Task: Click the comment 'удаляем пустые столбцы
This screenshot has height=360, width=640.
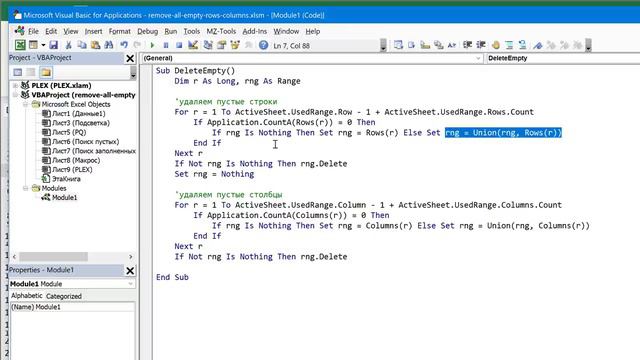Action: pyautogui.click(x=228, y=195)
